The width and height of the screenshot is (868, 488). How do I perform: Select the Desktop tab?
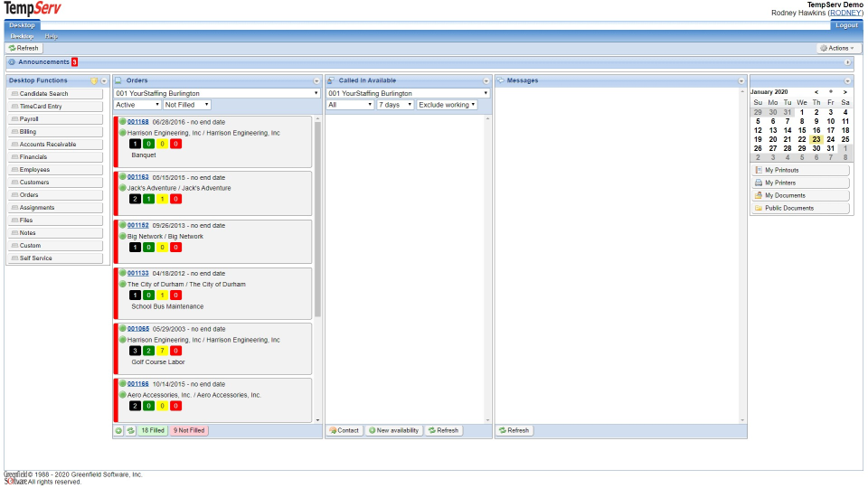tap(22, 25)
